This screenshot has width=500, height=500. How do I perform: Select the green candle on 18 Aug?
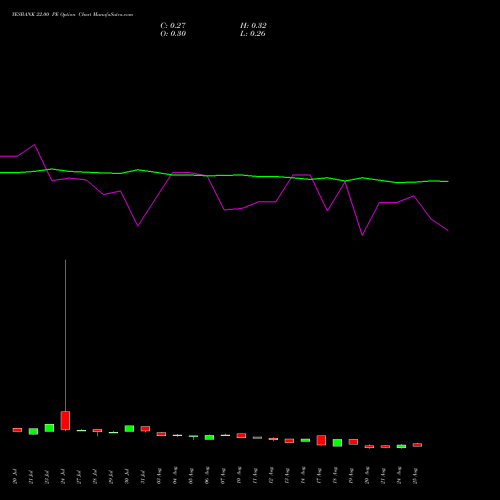337,443
